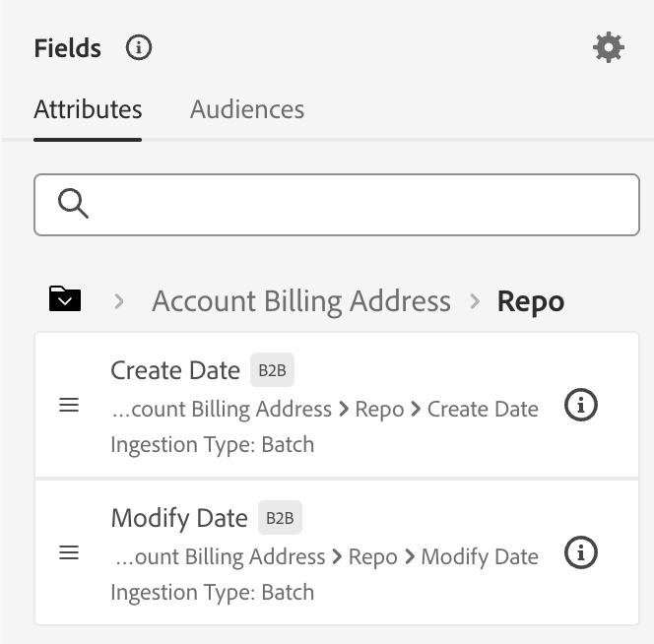Select the Create Date field title
Screen dimensions: 654x644
(x=175, y=370)
